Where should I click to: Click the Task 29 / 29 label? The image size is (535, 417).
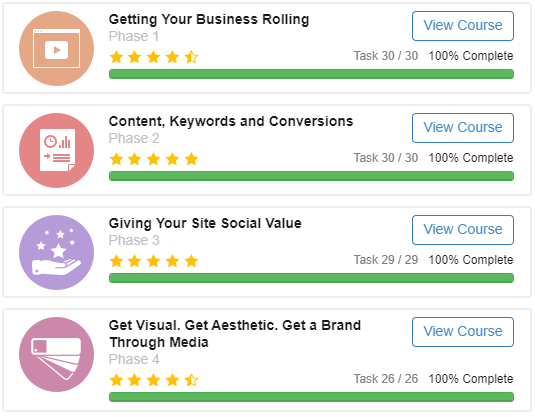pos(386,260)
